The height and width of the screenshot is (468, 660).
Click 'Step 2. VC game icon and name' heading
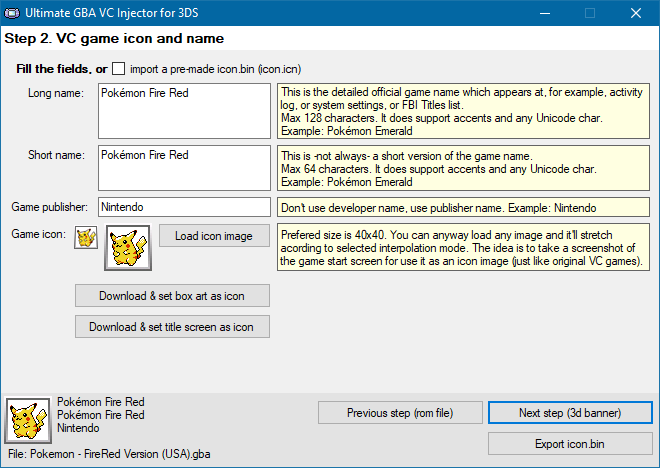click(114, 38)
